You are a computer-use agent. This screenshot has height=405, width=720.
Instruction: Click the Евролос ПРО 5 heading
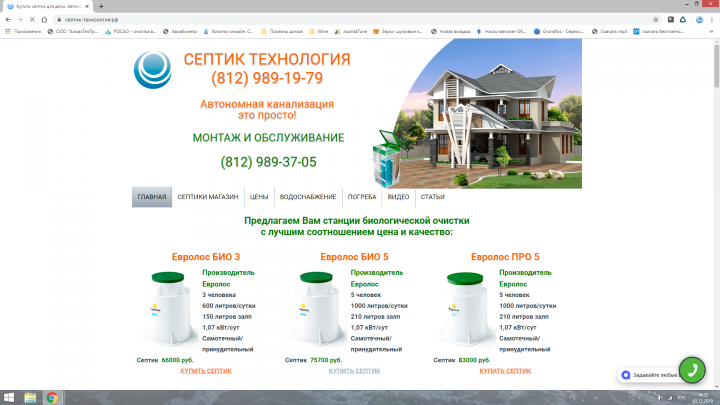(x=505, y=257)
